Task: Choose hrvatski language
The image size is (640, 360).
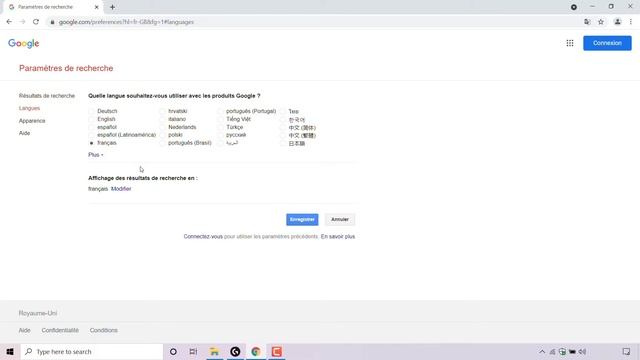Action: [x=162, y=111]
